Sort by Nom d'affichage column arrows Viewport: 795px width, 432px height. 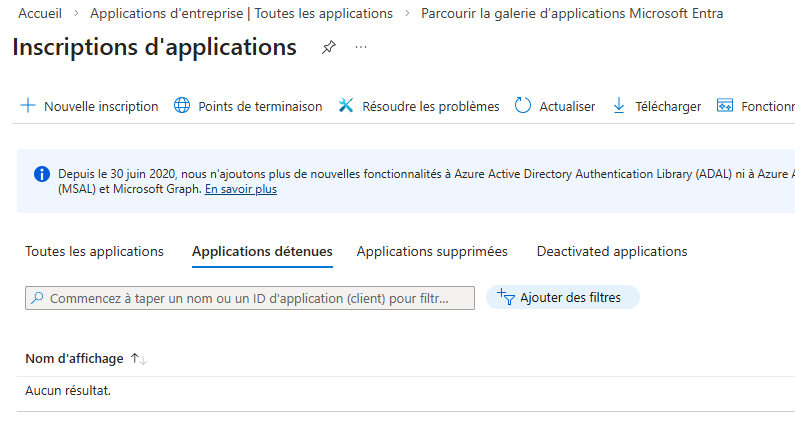139,359
